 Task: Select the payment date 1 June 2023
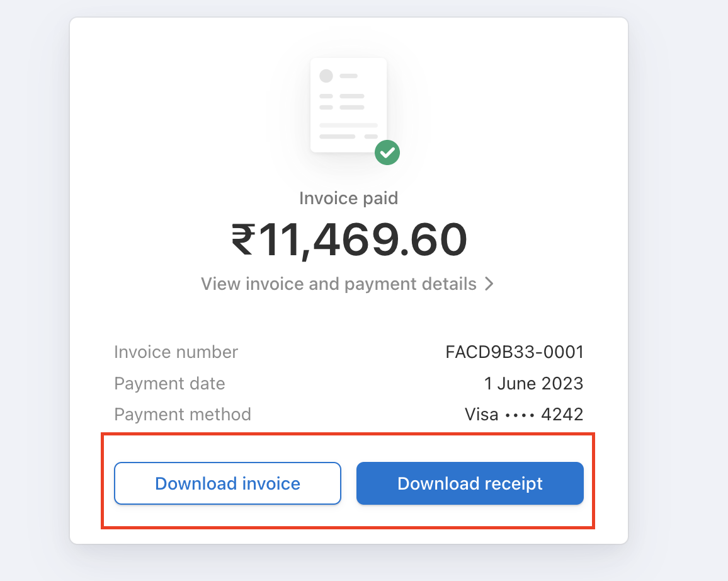tap(533, 384)
